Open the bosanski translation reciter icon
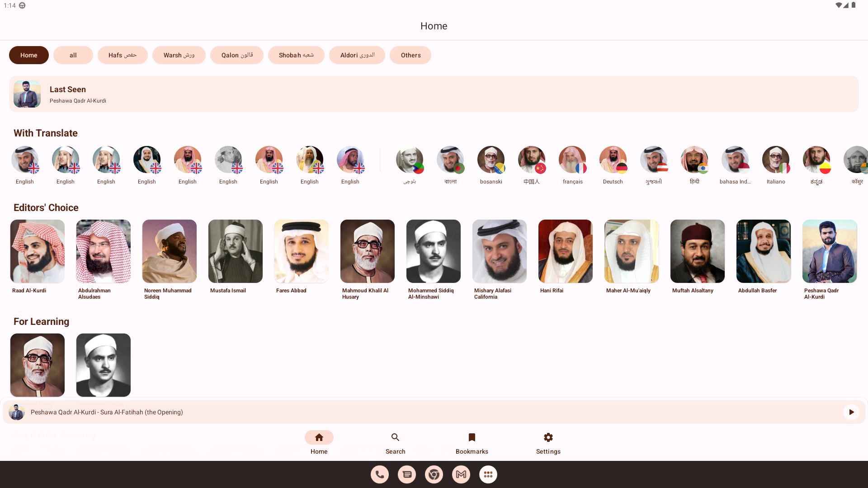This screenshot has height=488, width=868. tap(491, 160)
